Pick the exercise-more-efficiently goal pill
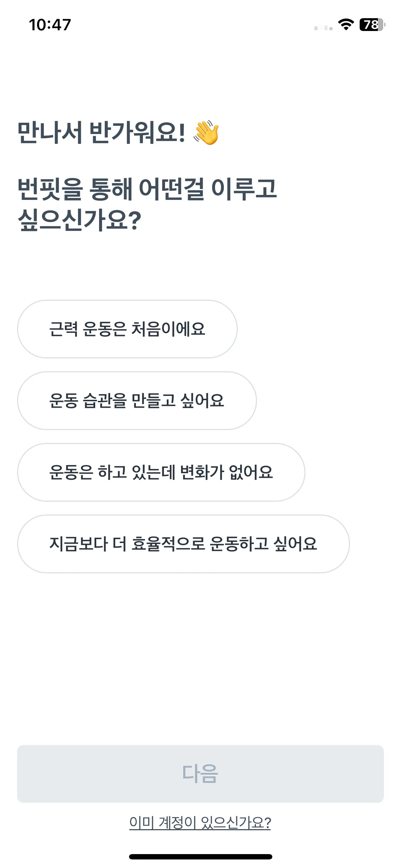This screenshot has width=401, height=868. click(x=183, y=544)
